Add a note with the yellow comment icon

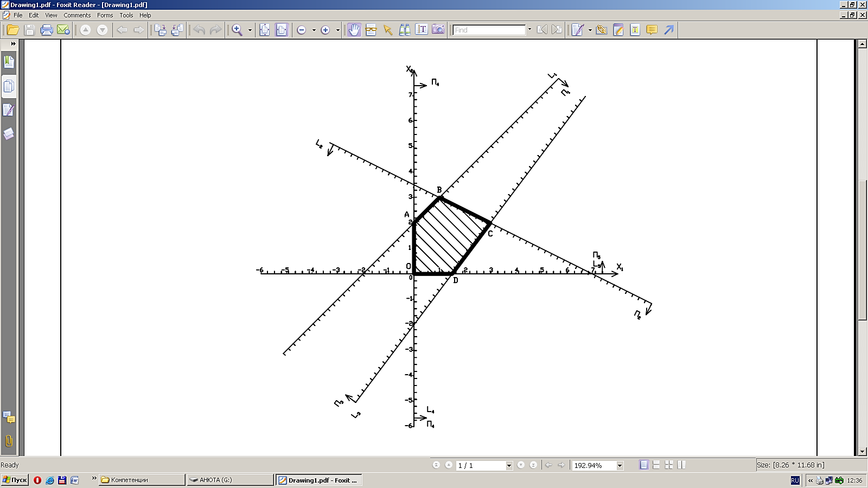(x=652, y=30)
